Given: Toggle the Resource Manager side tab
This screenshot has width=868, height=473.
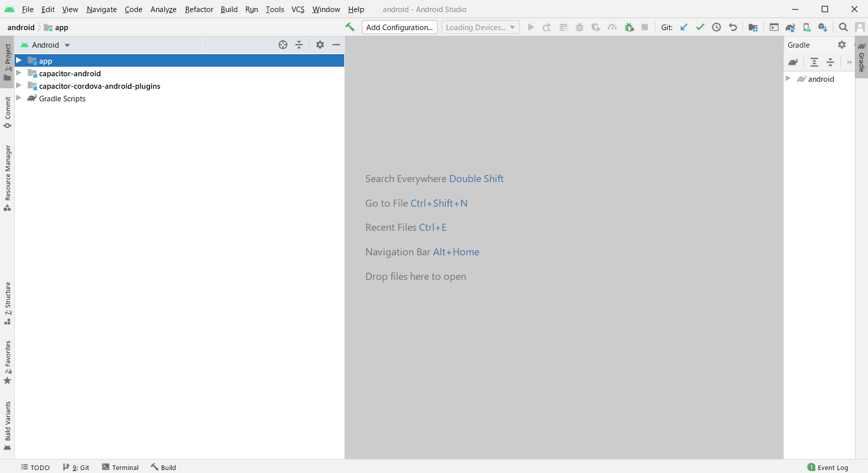Looking at the screenshot, I should coord(8,178).
